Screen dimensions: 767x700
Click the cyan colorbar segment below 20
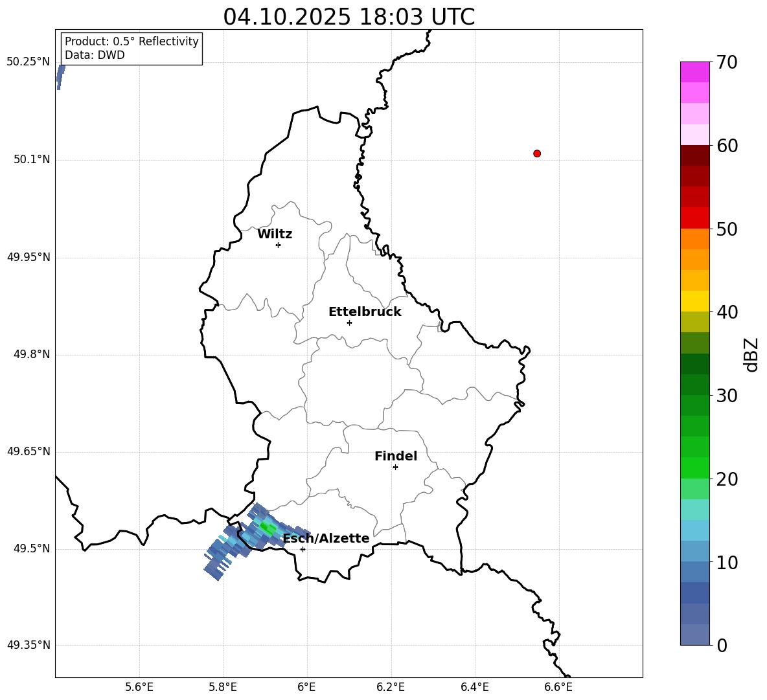coord(694,510)
